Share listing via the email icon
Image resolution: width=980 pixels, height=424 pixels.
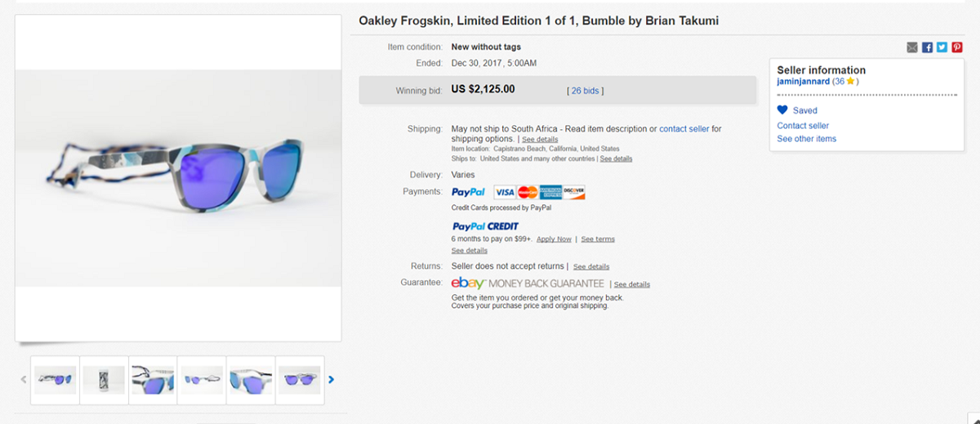click(912, 47)
